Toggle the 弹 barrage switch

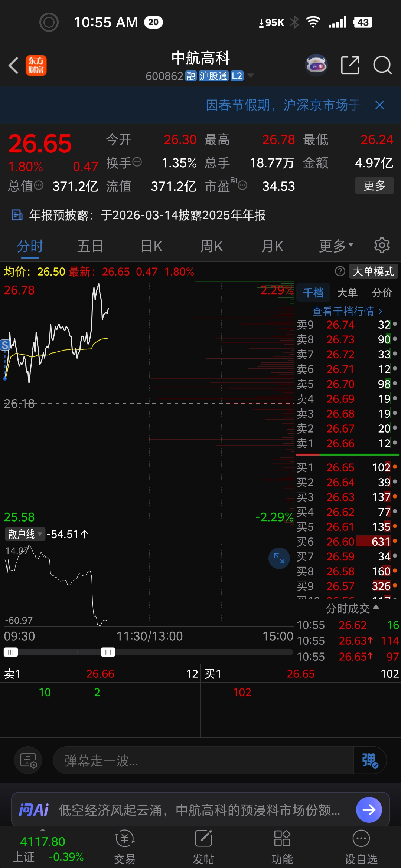370,760
